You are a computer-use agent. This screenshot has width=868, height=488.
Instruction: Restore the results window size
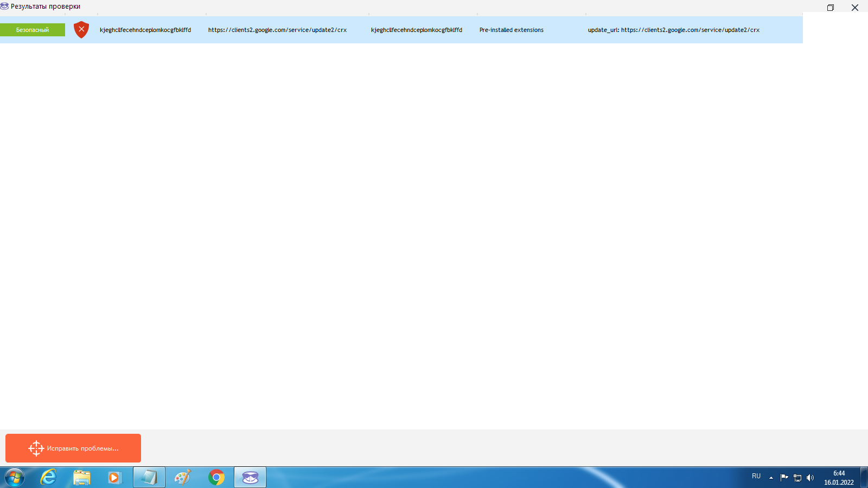[x=830, y=8]
